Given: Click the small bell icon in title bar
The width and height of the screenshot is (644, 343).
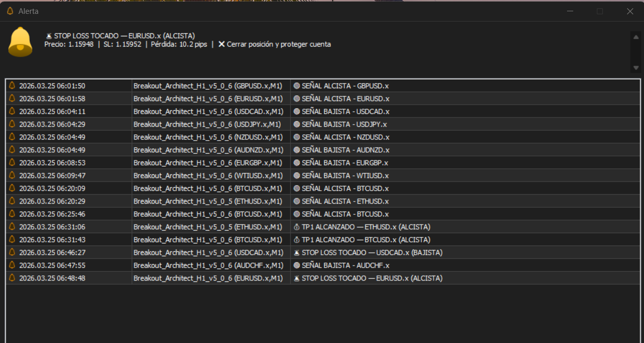Looking at the screenshot, I should pyautogui.click(x=10, y=11).
